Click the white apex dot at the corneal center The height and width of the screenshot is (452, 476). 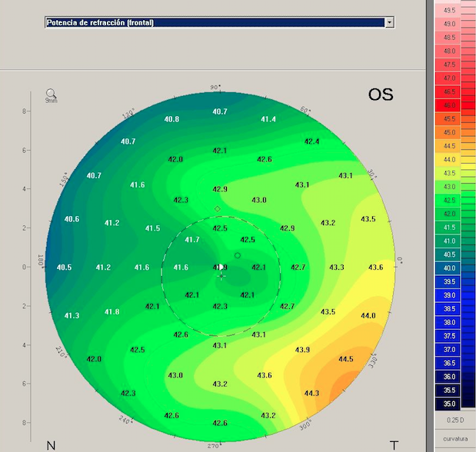click(x=221, y=267)
